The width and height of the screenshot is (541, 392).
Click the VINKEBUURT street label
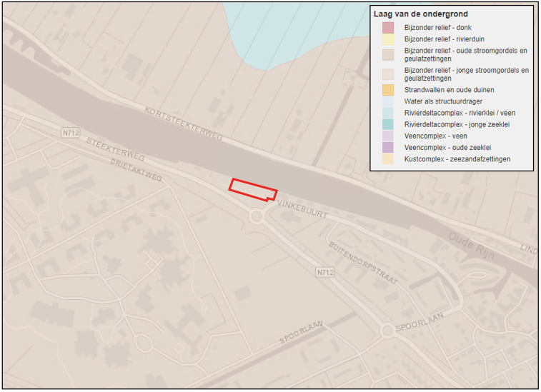coord(302,209)
